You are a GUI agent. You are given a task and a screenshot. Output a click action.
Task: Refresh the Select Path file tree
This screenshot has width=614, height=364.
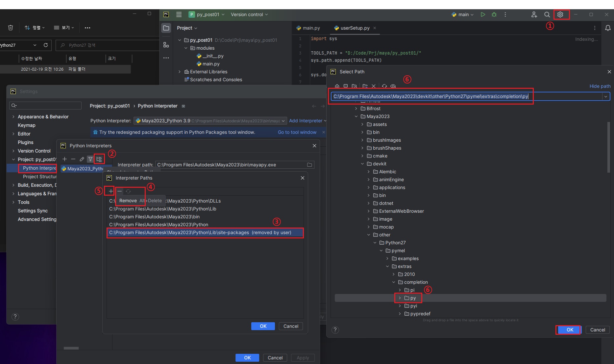[384, 86]
